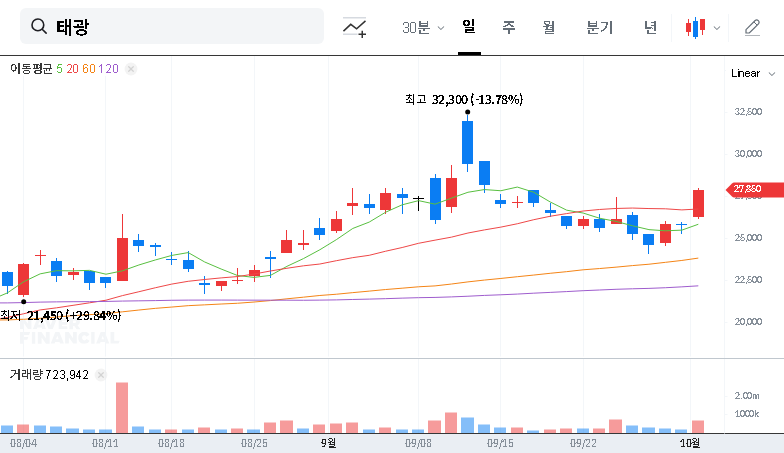Select the 분기 quarterly tab
784x453 pixels.
tap(599, 27)
